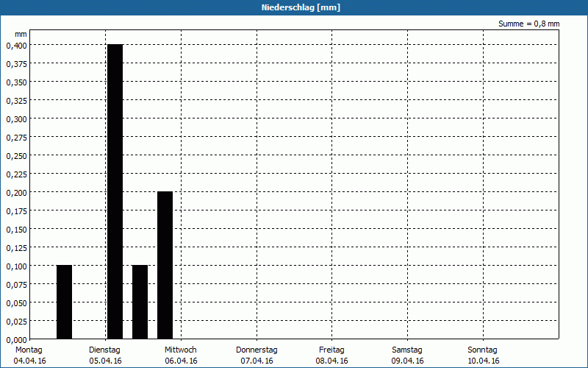This screenshot has width=588, height=368.
Task: Click the Niederschlag [mm] chart title
Action: coord(301,7)
